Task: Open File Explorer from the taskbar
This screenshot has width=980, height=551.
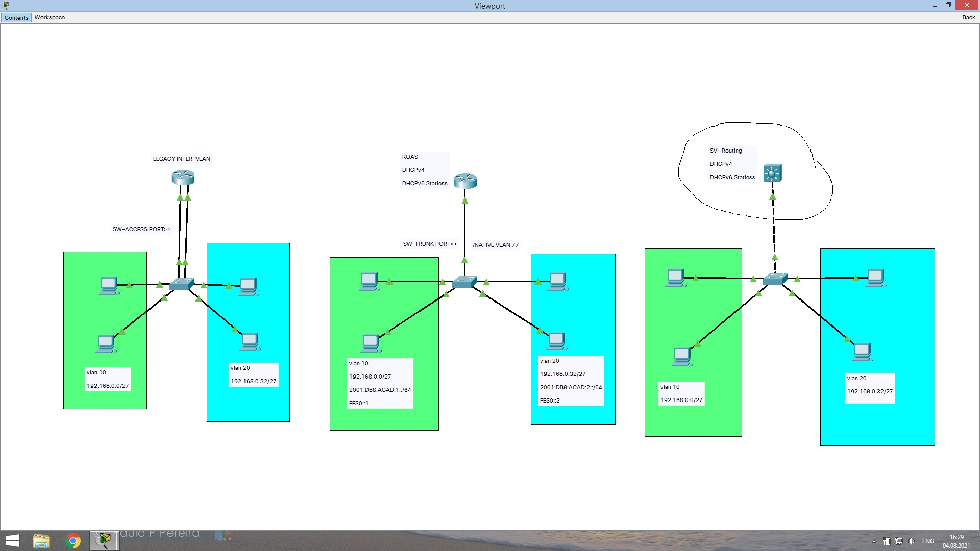Action: point(41,541)
